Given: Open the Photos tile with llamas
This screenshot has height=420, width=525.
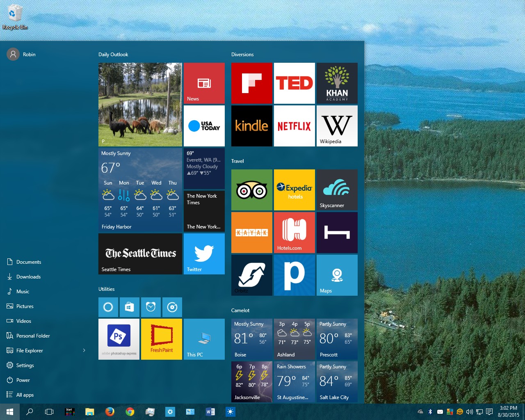Looking at the screenshot, I should click(140, 105).
